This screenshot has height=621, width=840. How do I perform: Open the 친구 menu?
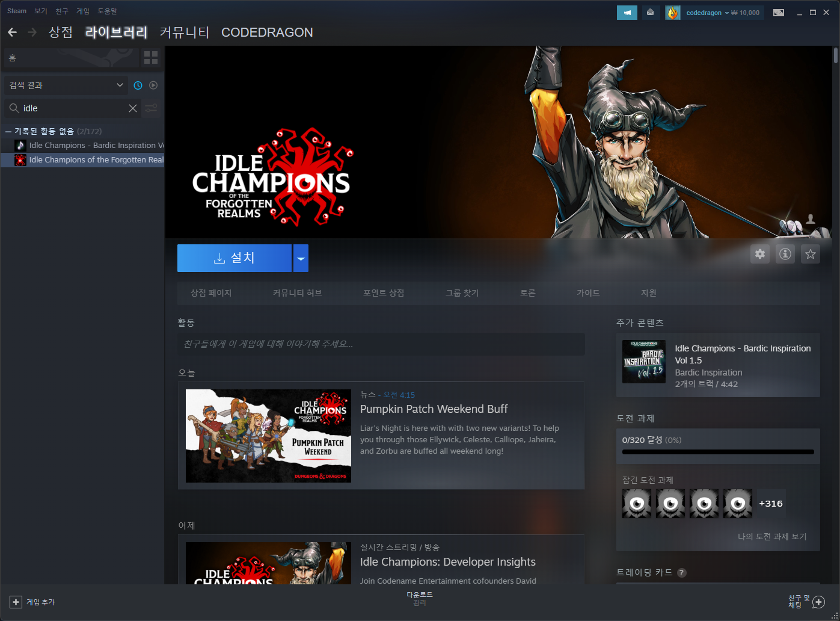(x=62, y=11)
